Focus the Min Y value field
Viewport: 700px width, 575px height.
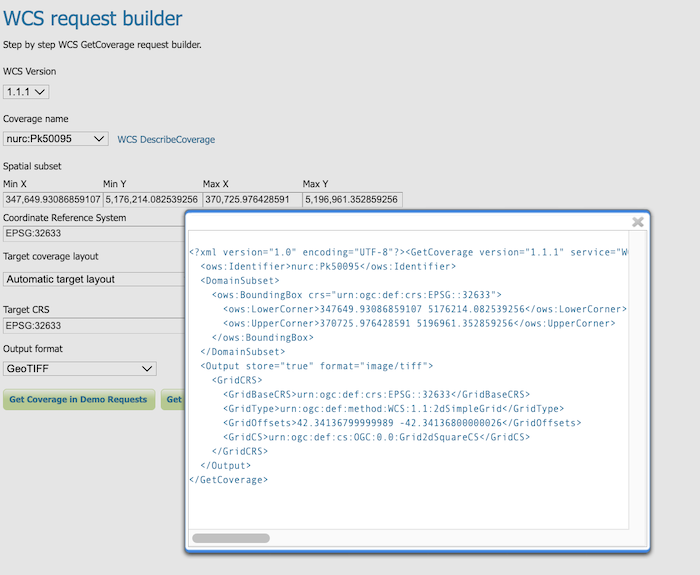151,200
